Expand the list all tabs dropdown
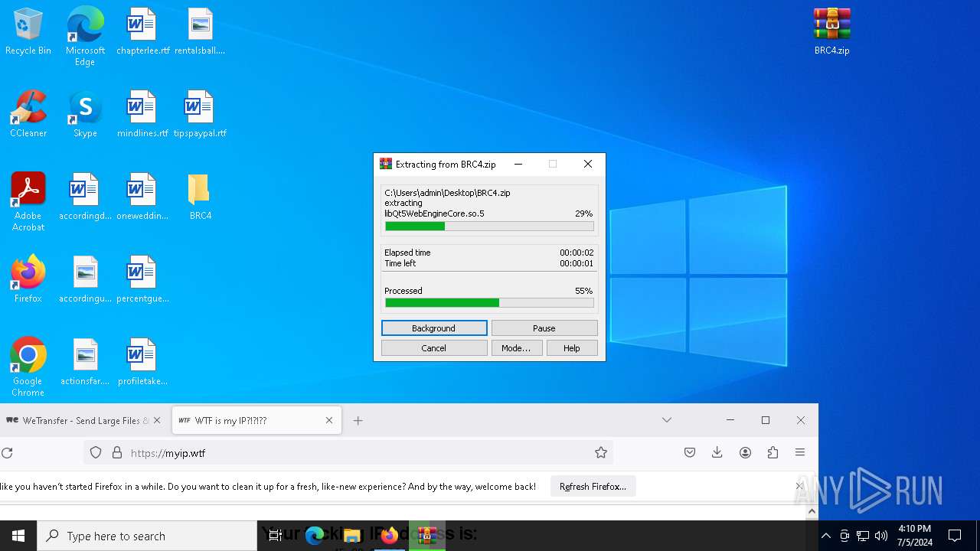Screen dimensions: 980x551 coord(667,420)
